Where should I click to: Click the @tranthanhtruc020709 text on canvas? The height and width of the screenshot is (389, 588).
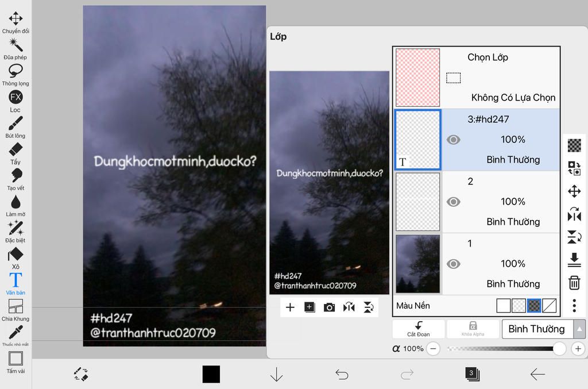coord(153,333)
